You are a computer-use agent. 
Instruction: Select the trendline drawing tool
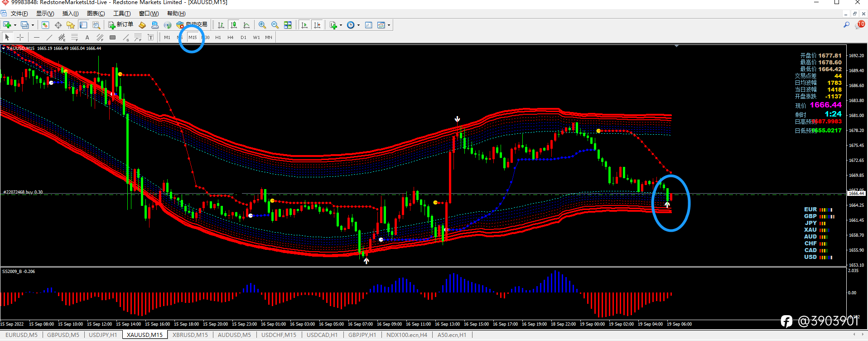[49, 37]
